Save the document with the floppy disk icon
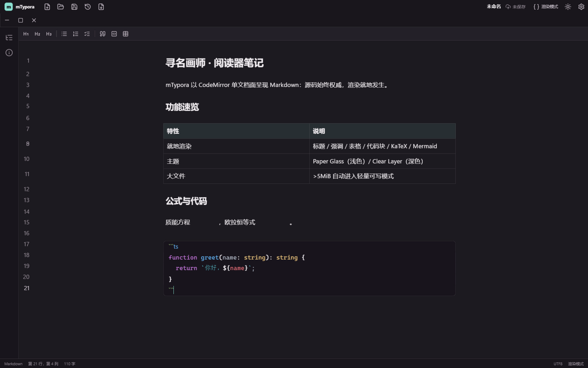The image size is (588, 368). point(74,7)
